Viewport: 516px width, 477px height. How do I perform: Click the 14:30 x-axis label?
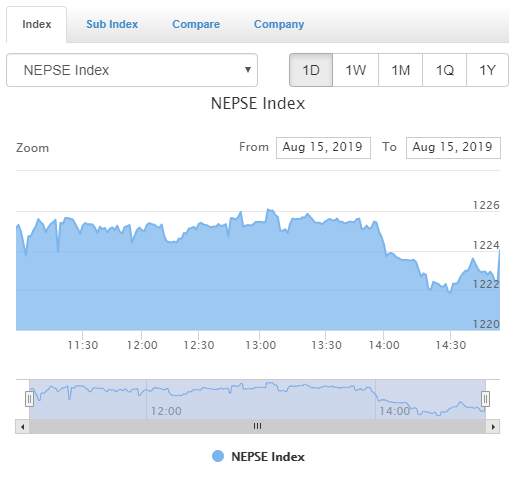451,345
